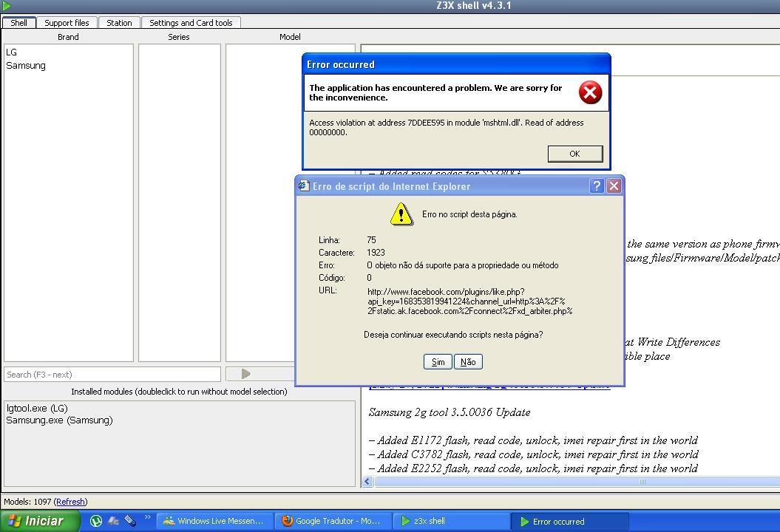Click Sim to continue running scripts

(x=438, y=362)
